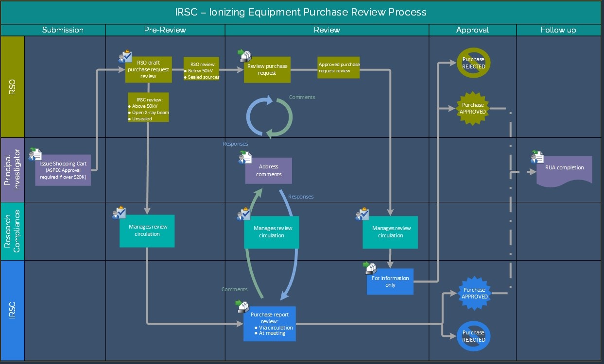Click the icon beside RSO draft purchase request review
604x364 pixels.
pos(125,57)
